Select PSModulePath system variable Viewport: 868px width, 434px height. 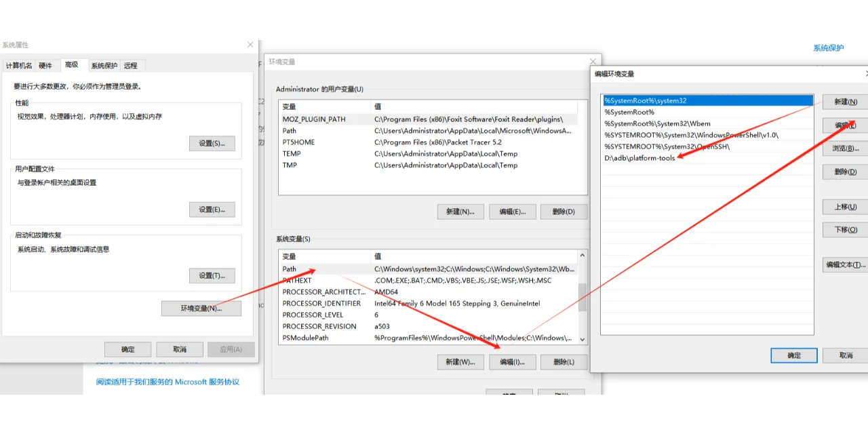[428, 338]
